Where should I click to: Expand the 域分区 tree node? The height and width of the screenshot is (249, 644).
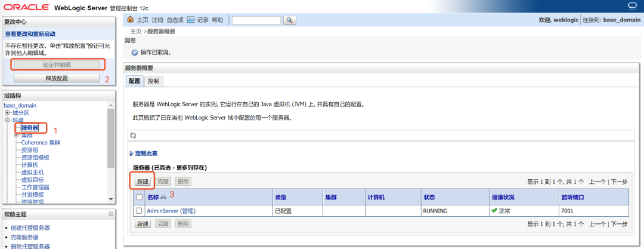click(7, 113)
